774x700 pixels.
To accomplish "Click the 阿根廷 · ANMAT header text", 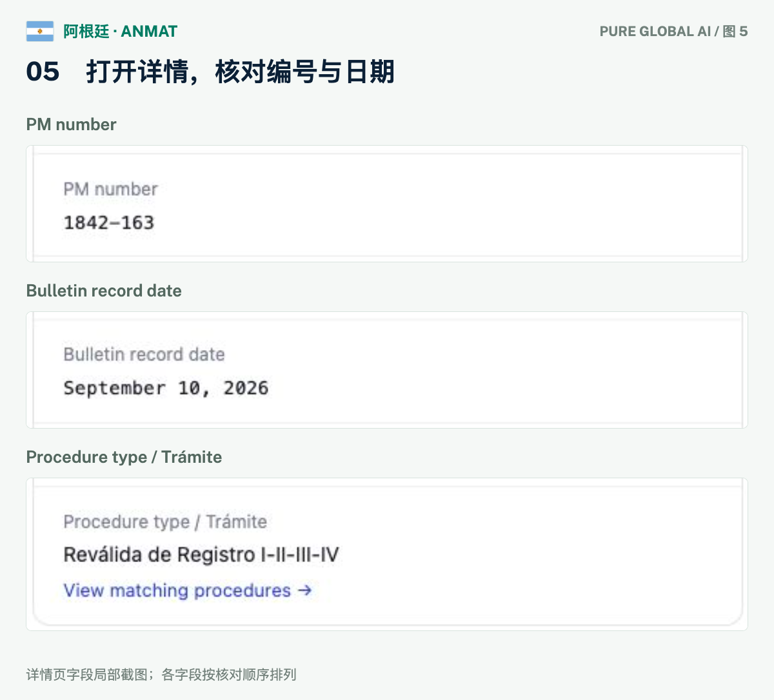I will 121,31.
